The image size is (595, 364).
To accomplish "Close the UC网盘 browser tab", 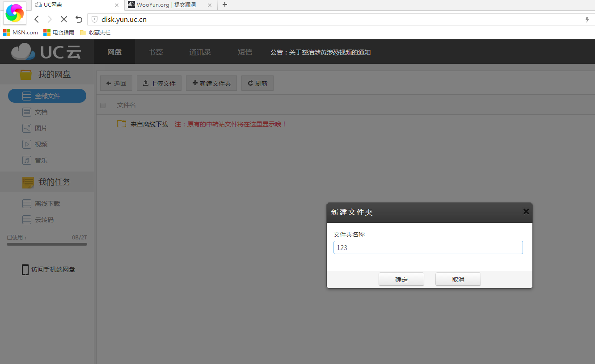I will click(x=117, y=5).
